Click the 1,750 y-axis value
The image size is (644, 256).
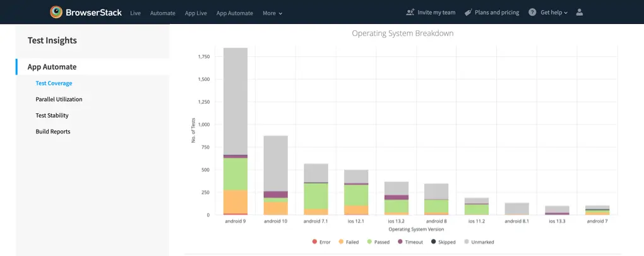pos(204,57)
